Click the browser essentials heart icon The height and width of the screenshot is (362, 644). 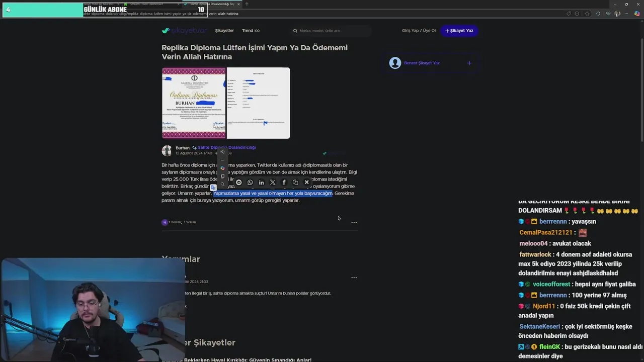(608, 14)
